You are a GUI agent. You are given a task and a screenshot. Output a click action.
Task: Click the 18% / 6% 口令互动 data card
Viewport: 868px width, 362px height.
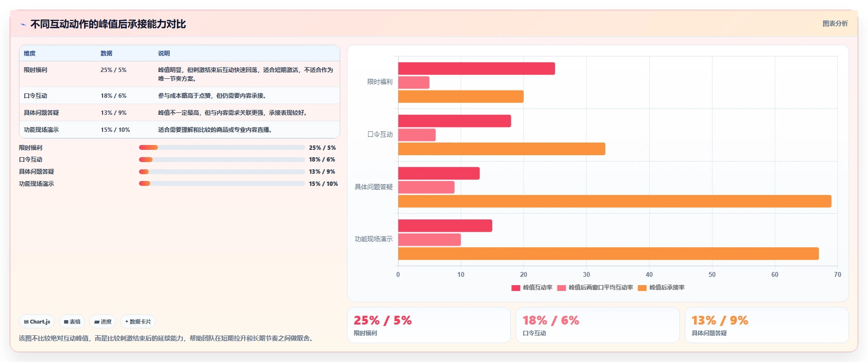[x=597, y=325]
